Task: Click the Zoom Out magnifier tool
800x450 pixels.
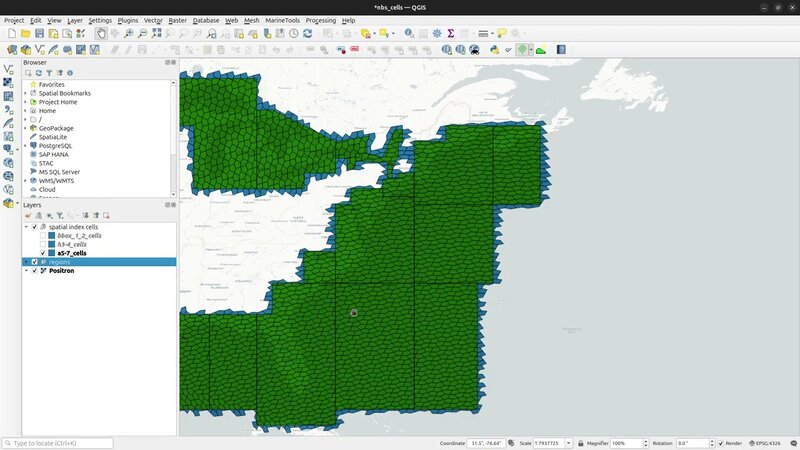Action: click(142, 34)
